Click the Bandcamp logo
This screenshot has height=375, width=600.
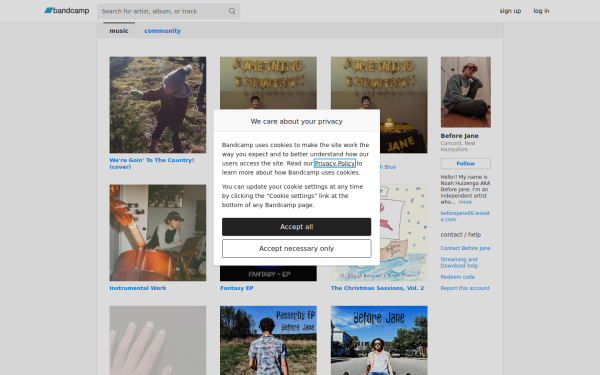click(x=67, y=11)
